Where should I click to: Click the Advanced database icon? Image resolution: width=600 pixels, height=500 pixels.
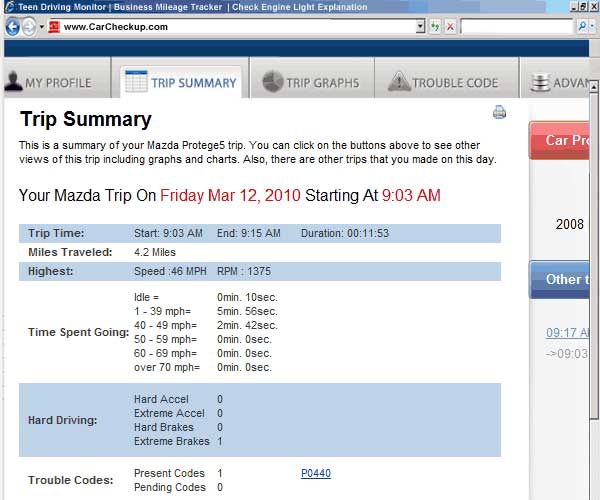tap(540, 82)
